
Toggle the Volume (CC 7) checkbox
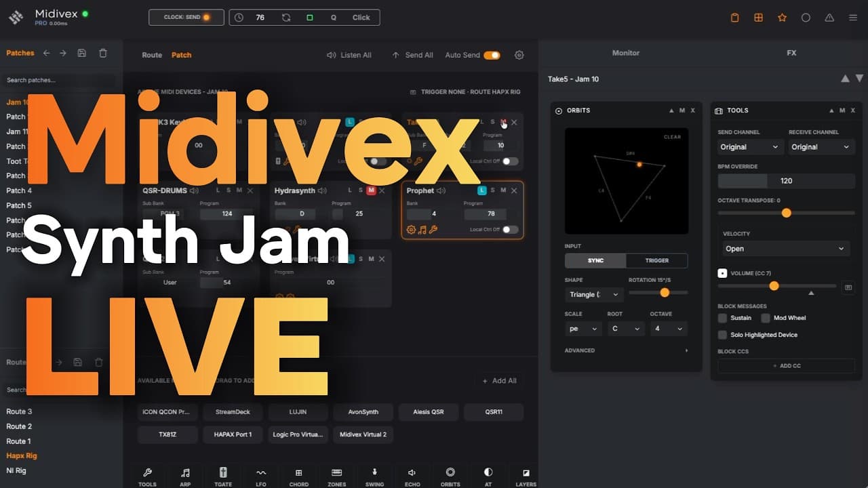pyautogui.click(x=722, y=273)
